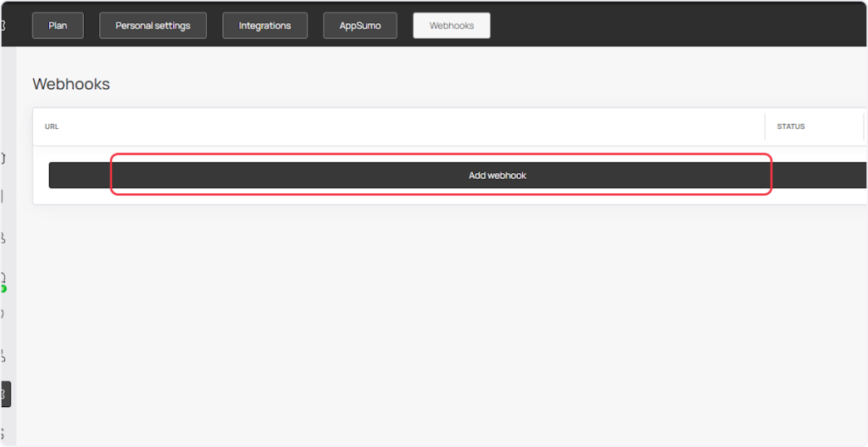Click the URL column header
This screenshot has width=868, height=447.
[x=52, y=126]
